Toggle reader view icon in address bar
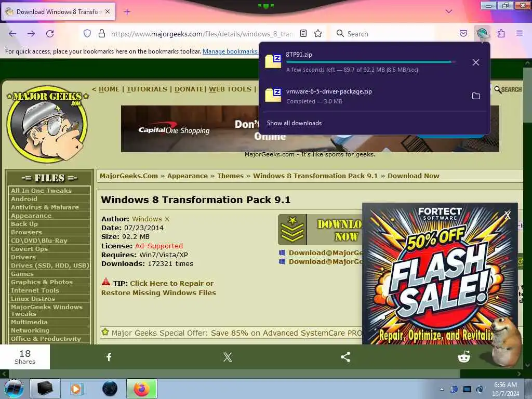 tap(303, 33)
